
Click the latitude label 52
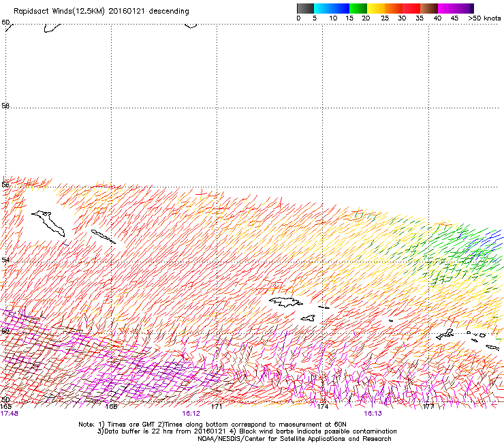pos(5,331)
